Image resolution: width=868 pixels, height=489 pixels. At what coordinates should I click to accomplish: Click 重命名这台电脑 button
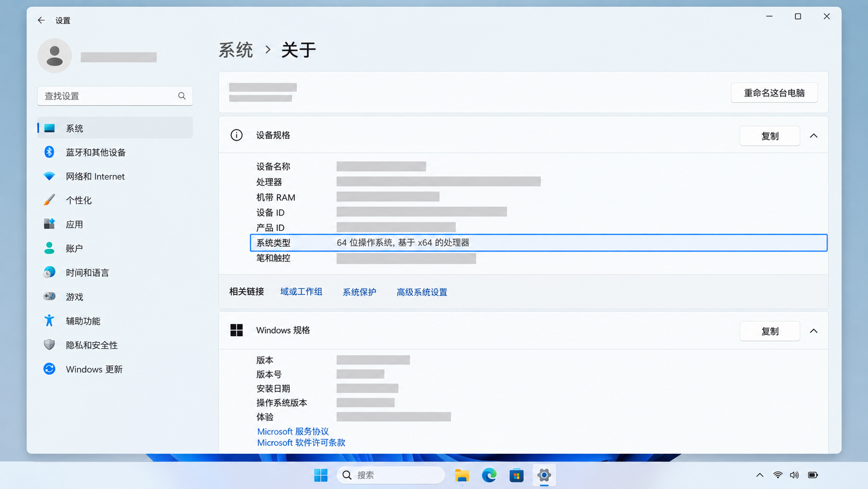pos(774,92)
